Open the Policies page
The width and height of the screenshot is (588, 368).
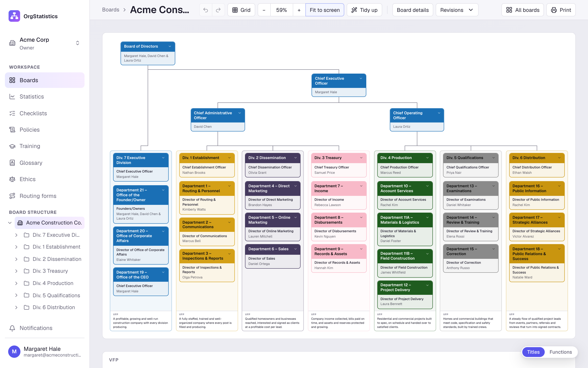(45, 130)
